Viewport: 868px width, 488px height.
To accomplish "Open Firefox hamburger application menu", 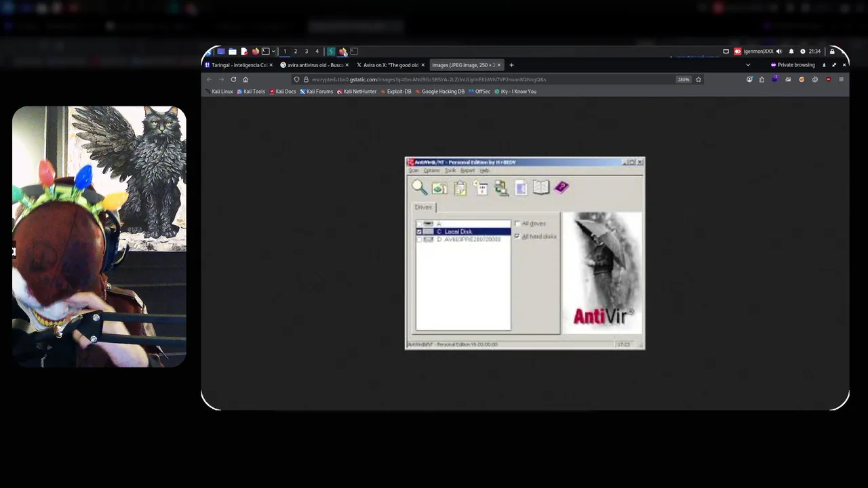I will [x=841, y=79].
